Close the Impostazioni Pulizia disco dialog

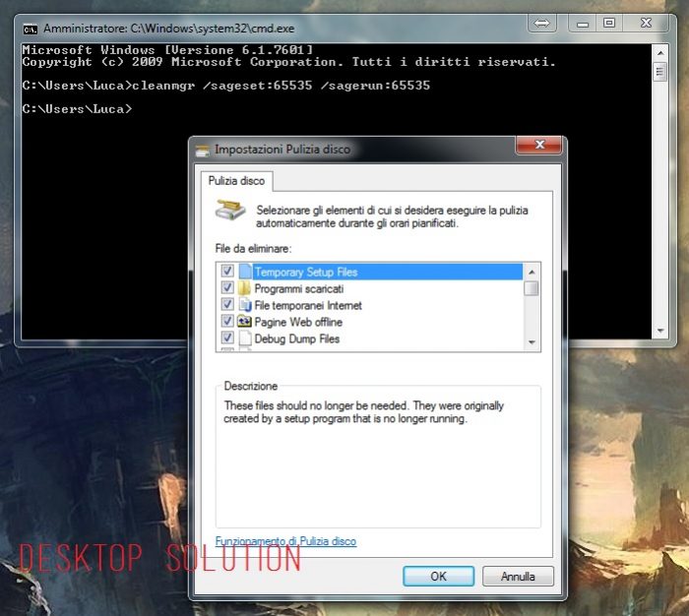(x=538, y=145)
